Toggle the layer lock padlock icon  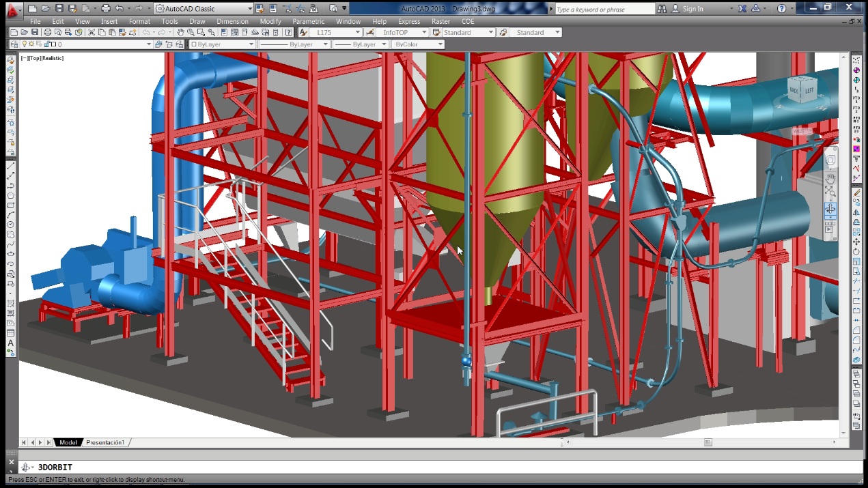tap(46, 44)
